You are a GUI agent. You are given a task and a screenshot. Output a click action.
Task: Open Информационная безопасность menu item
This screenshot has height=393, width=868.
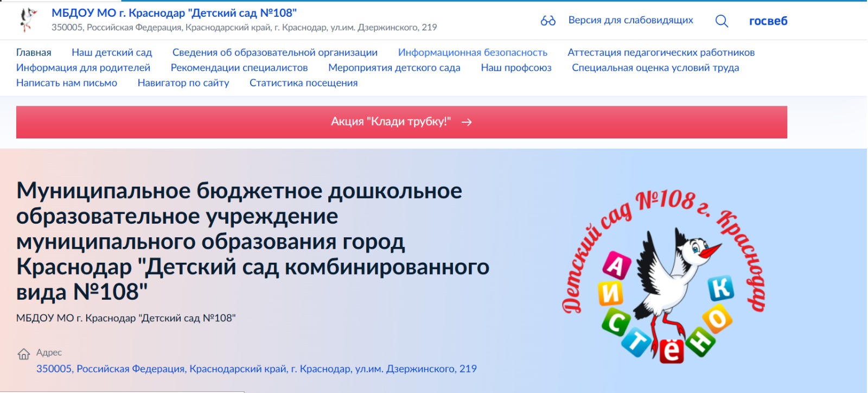tap(473, 53)
